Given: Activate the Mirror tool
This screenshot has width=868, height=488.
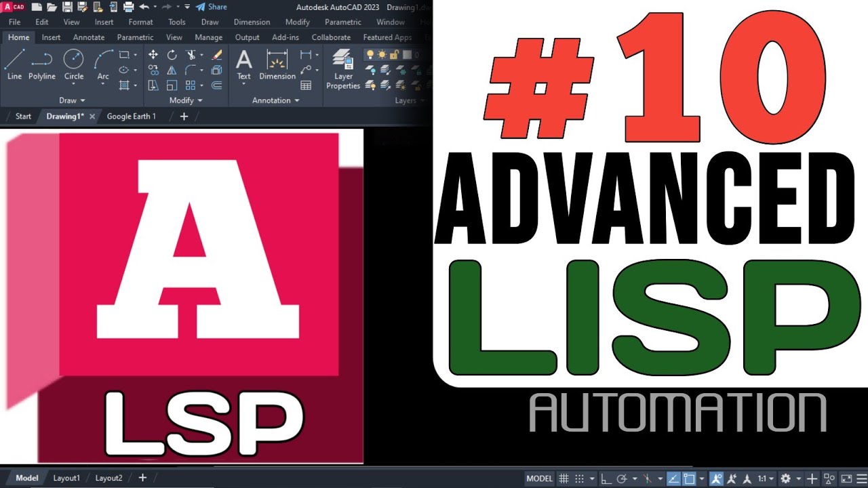Looking at the screenshot, I should 172,70.
